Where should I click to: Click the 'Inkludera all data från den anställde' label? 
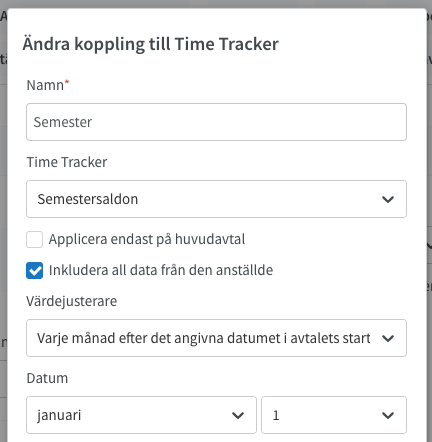point(161,270)
